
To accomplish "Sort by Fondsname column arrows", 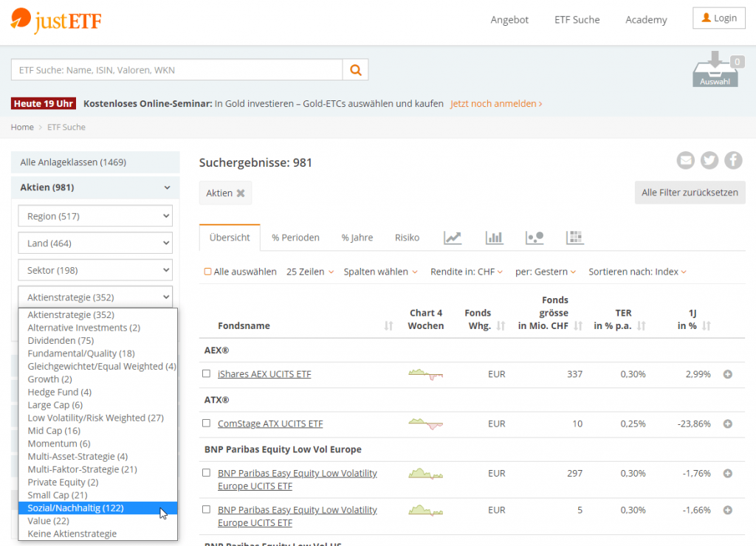I will 388,326.
